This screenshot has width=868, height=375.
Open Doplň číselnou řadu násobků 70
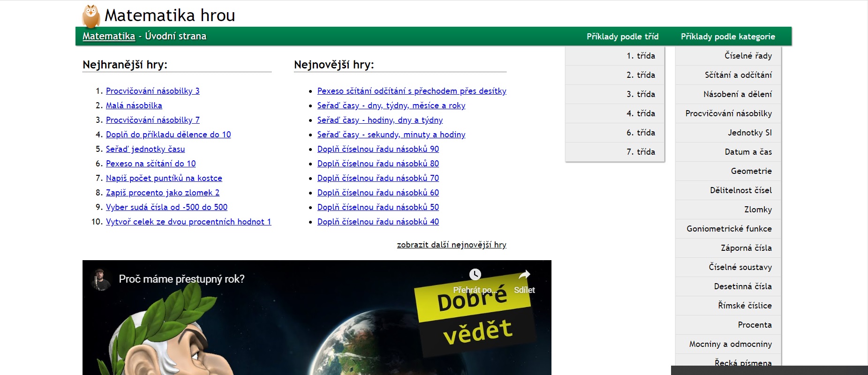[x=378, y=178]
